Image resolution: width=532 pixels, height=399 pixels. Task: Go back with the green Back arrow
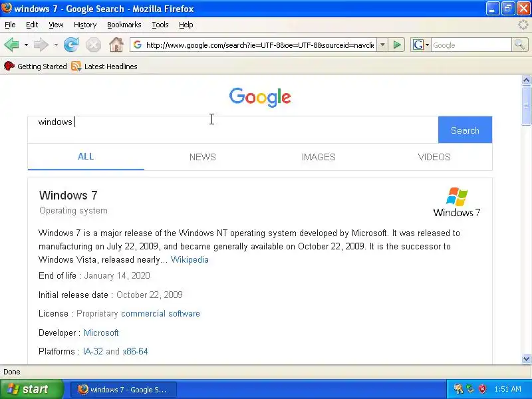click(12, 45)
